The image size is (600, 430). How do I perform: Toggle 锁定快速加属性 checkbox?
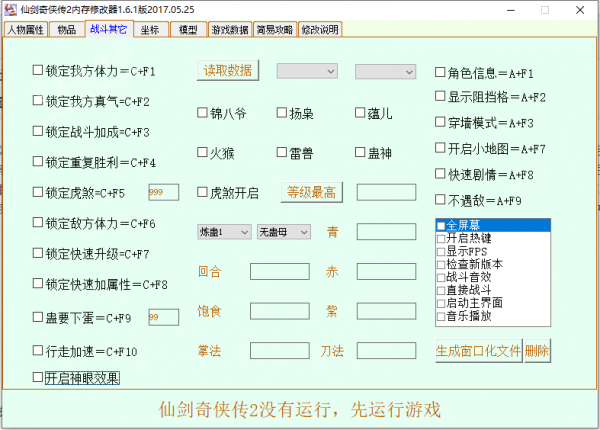[x=38, y=283]
